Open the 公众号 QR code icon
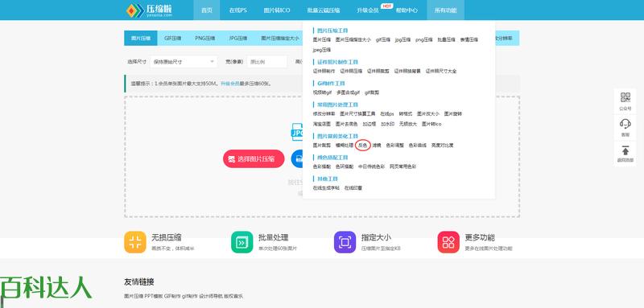This screenshot has width=644, height=308. coord(625,97)
